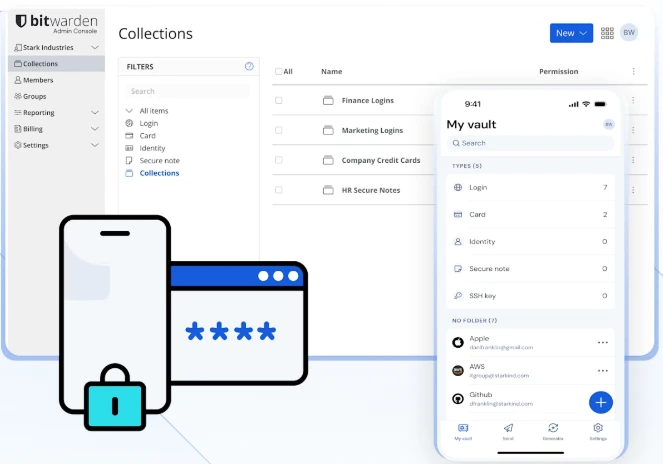Viewport: 663px width, 464px height.
Task: Open the New dropdown button
Action: click(x=571, y=33)
